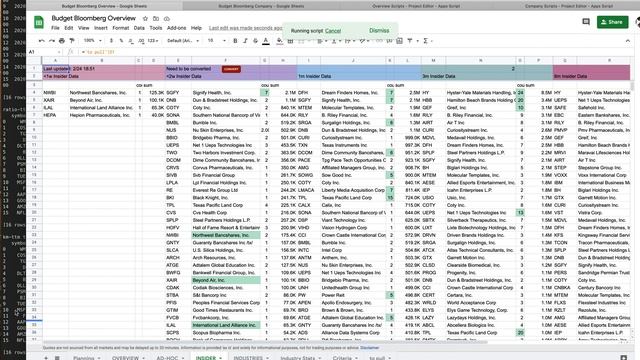Switch to Company Scripts Apps Script browser tab
Viewport: 640px width, 360px height.
[568, 6]
